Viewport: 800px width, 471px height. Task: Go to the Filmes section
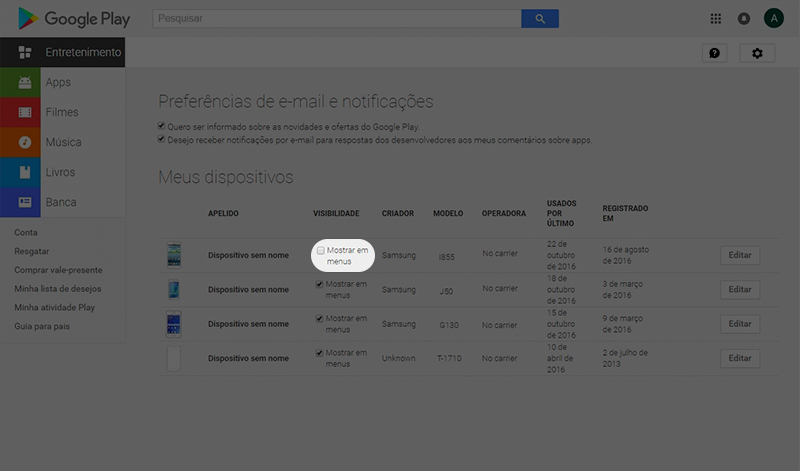(61, 112)
